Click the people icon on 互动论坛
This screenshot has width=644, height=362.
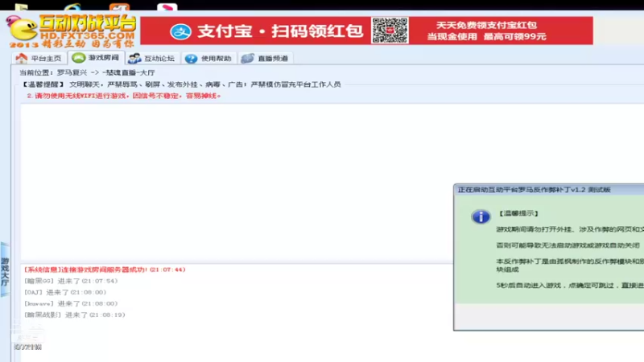(x=134, y=58)
